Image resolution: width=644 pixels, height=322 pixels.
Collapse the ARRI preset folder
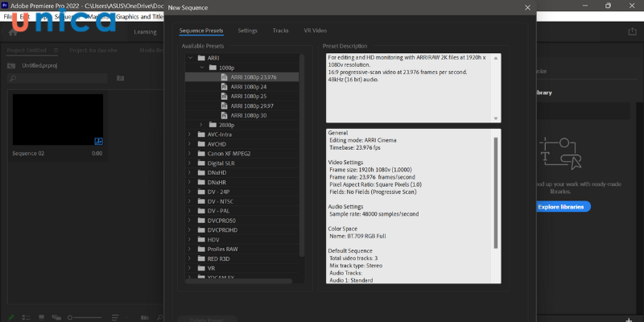point(190,58)
